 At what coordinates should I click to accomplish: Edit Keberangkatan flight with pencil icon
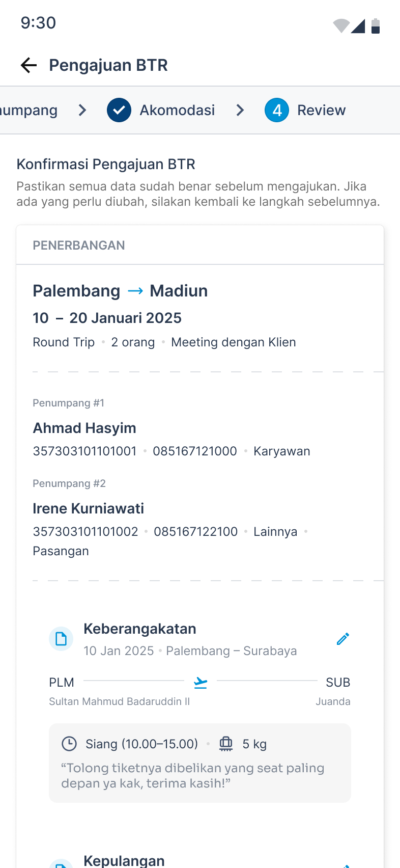tap(343, 639)
